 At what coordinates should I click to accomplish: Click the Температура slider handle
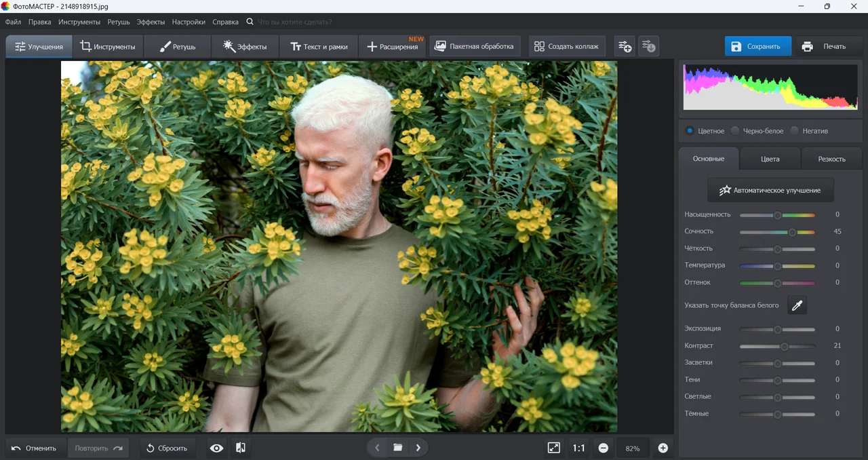coord(778,266)
